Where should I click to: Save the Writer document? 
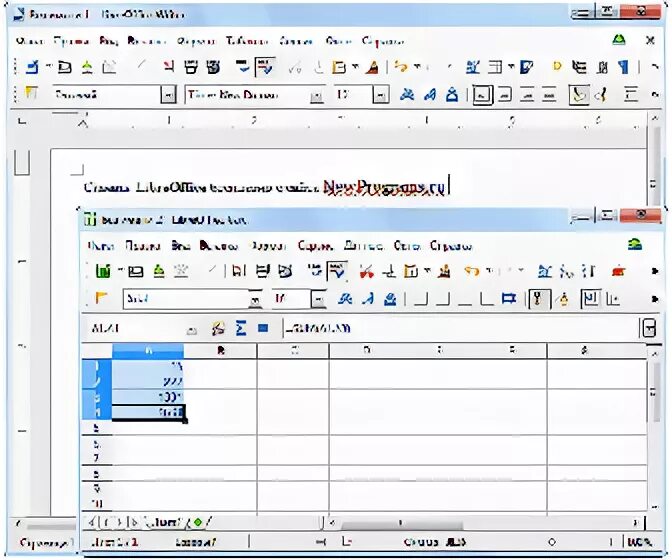pyautogui.click(x=87, y=67)
